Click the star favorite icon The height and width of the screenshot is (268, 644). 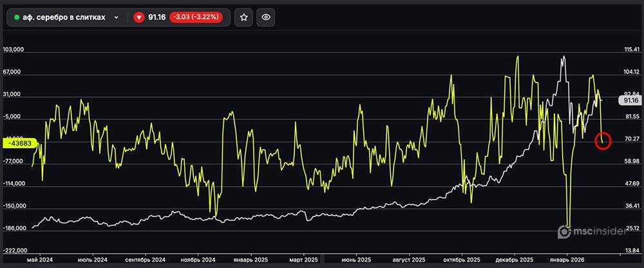(x=243, y=17)
